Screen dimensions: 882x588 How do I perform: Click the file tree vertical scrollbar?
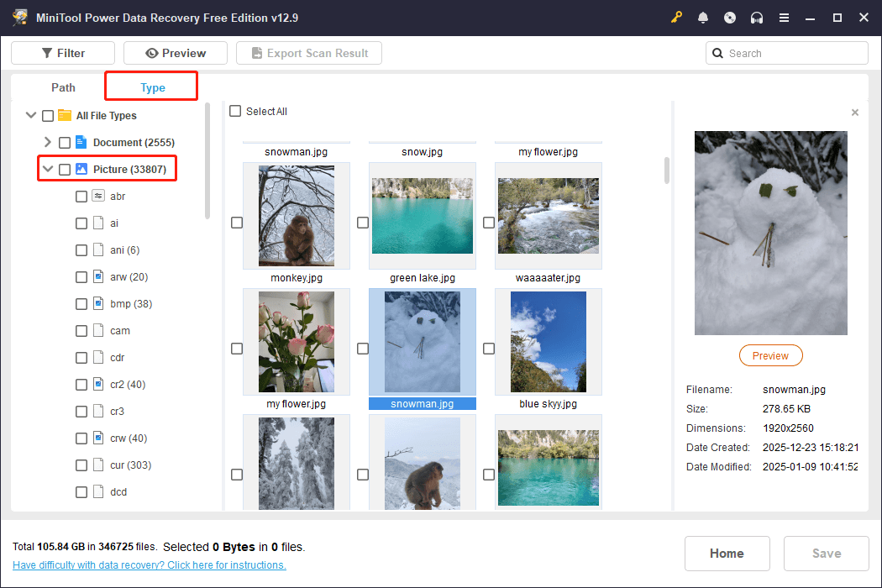pyautogui.click(x=207, y=160)
